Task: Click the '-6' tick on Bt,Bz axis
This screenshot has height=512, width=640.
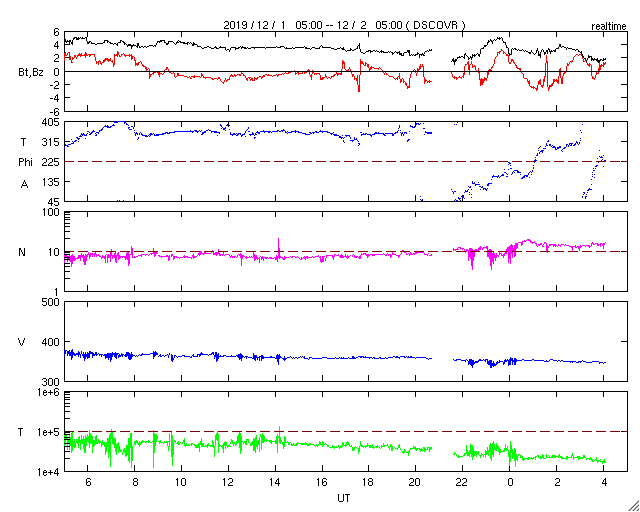Action: click(54, 111)
